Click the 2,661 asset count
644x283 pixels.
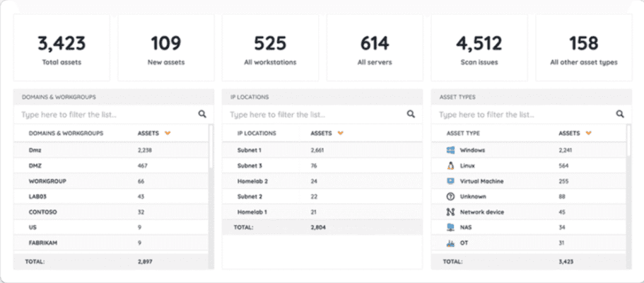[317, 150]
